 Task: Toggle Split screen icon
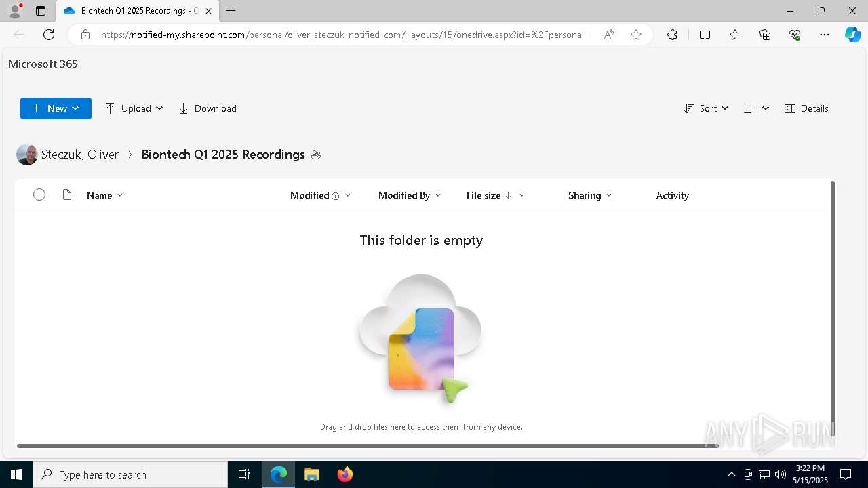coord(705,35)
